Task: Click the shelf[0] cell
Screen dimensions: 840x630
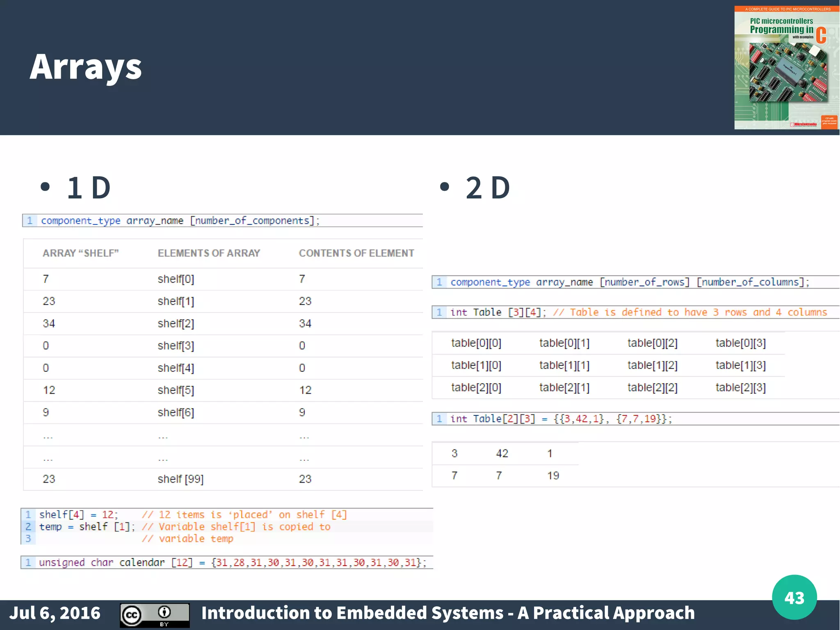Action: point(176,279)
